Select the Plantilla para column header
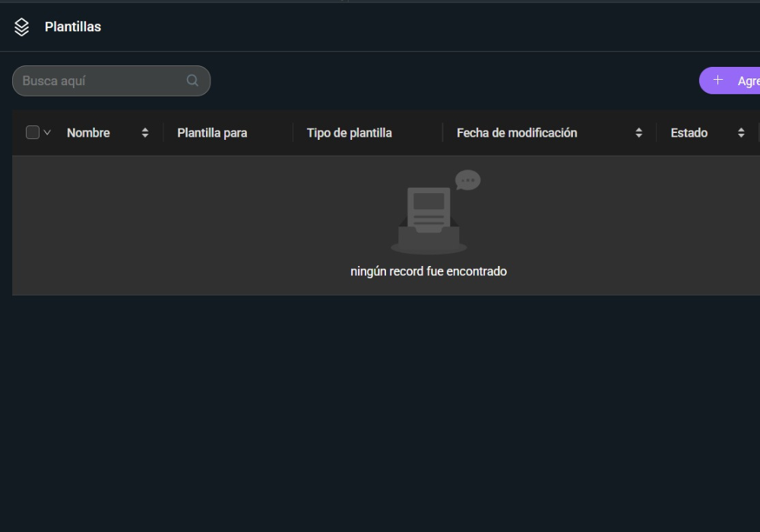Viewport: 760px width, 532px height. (212, 133)
